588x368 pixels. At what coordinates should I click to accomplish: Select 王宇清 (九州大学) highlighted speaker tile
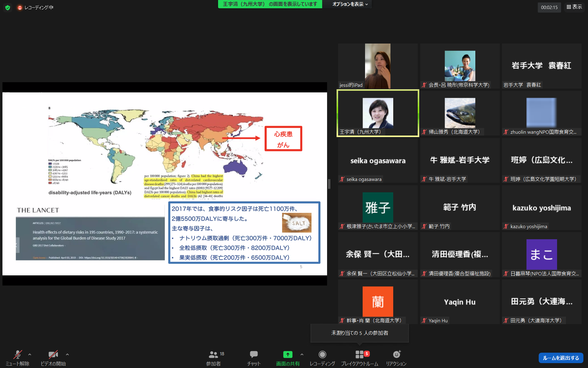pos(378,113)
